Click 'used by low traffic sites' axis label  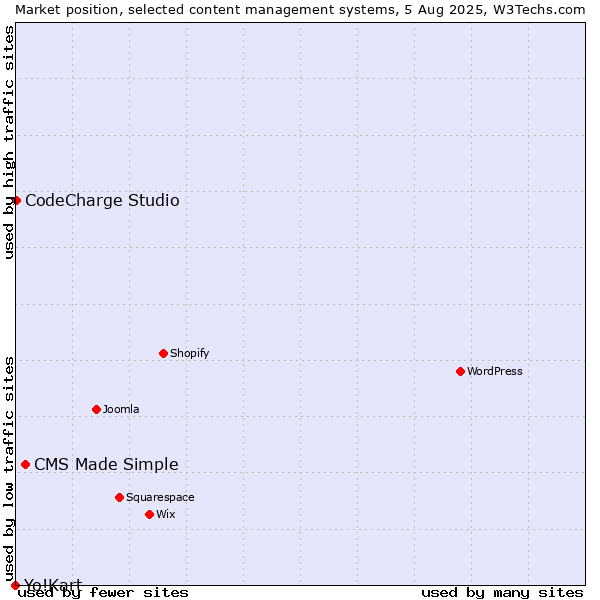(8, 470)
